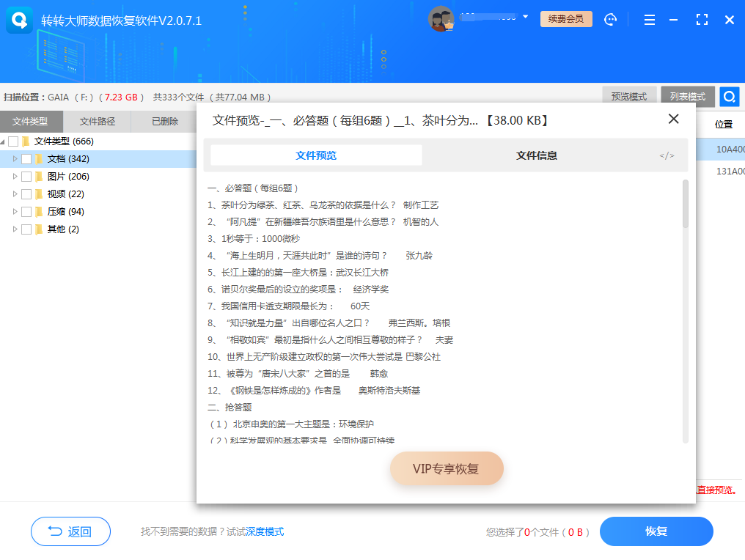
Task: Open customer service headset icon
Action: (x=611, y=20)
